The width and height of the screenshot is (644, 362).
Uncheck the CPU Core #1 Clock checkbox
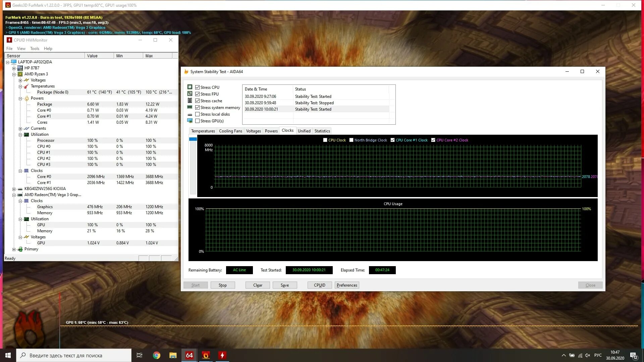click(x=392, y=140)
